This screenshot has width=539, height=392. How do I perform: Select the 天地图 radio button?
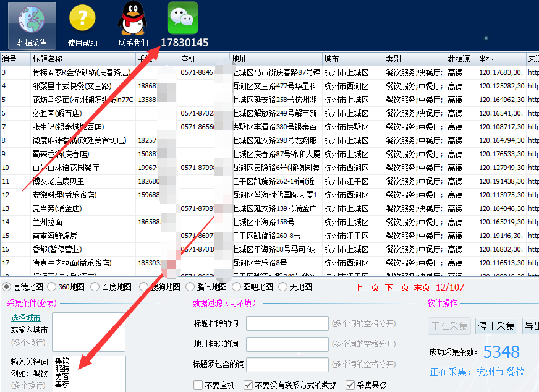tap(282, 287)
